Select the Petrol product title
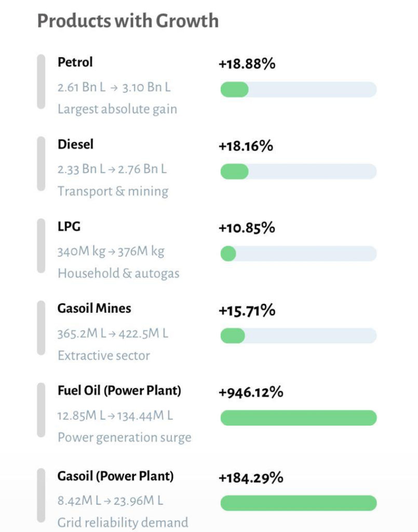The image size is (418, 532). [75, 62]
